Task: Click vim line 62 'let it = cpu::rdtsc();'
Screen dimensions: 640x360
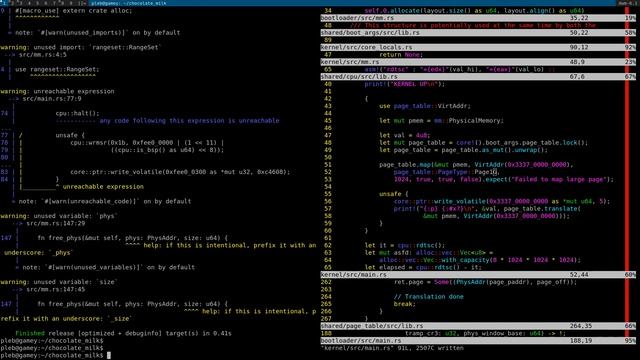Action: click(x=404, y=245)
